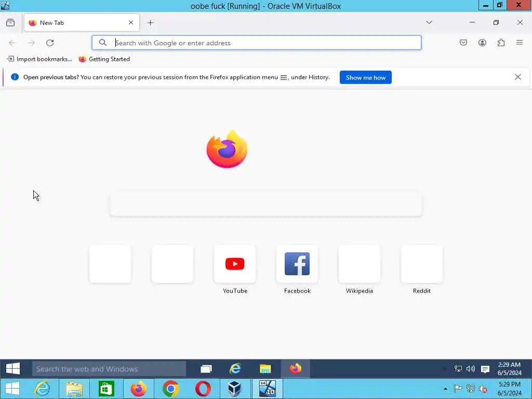Open the host Action Center flag icon
Viewport: 532px width, 399px height.
(458, 389)
